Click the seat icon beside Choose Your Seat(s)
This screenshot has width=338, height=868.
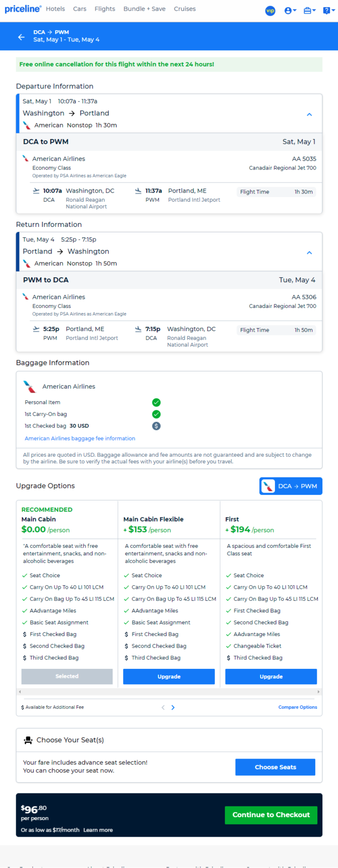pyautogui.click(x=28, y=740)
